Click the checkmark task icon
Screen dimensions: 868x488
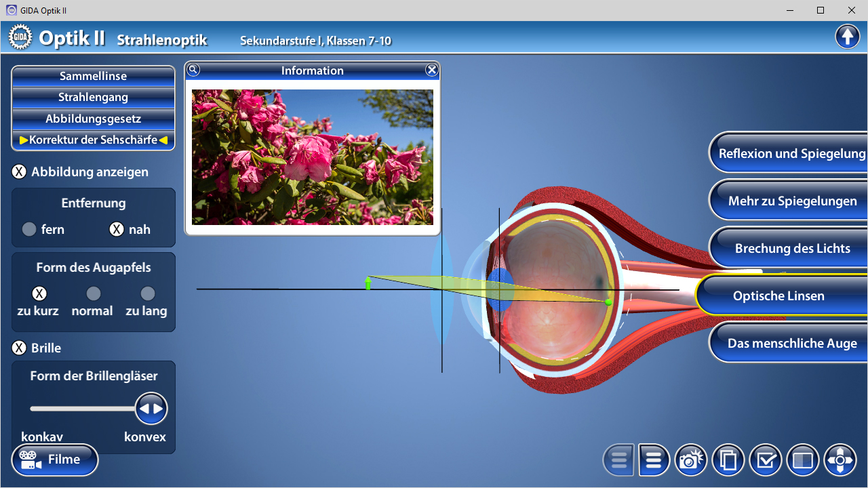(x=766, y=461)
